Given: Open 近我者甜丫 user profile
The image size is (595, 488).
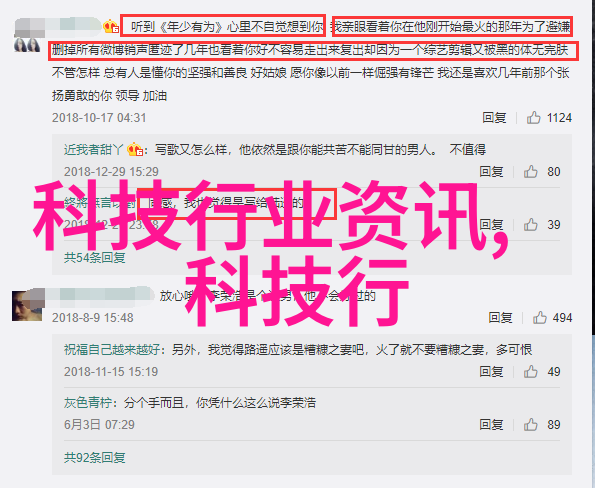Looking at the screenshot, I should 94,150.
